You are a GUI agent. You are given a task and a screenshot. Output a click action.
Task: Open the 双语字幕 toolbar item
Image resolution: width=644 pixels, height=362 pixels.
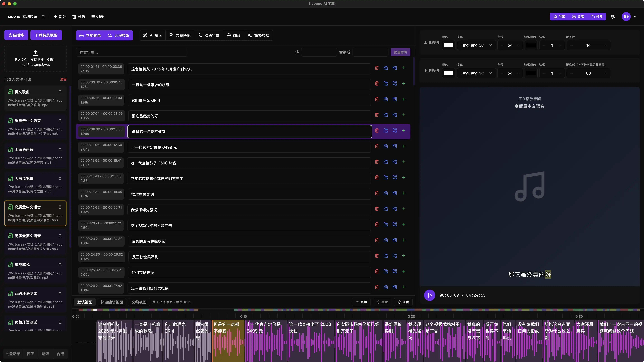(x=208, y=36)
